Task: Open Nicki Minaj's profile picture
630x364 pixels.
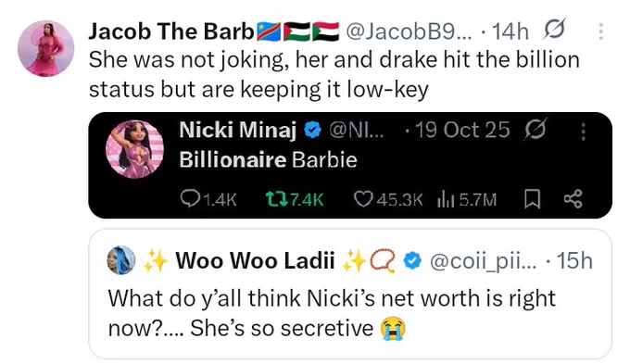Action: click(134, 149)
